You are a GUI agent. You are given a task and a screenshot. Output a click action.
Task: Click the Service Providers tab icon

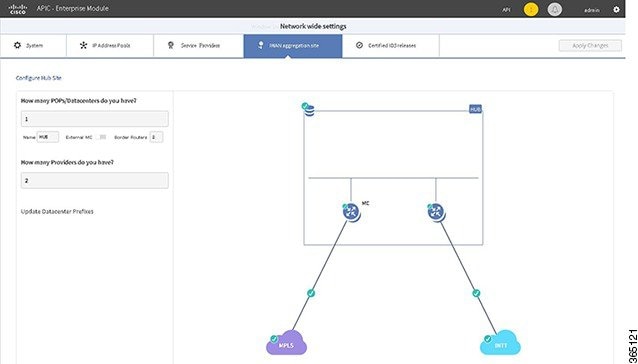click(x=171, y=45)
